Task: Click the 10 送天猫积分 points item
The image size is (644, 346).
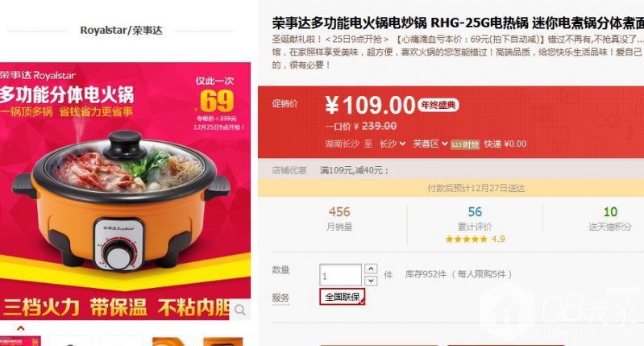Action: (610, 219)
